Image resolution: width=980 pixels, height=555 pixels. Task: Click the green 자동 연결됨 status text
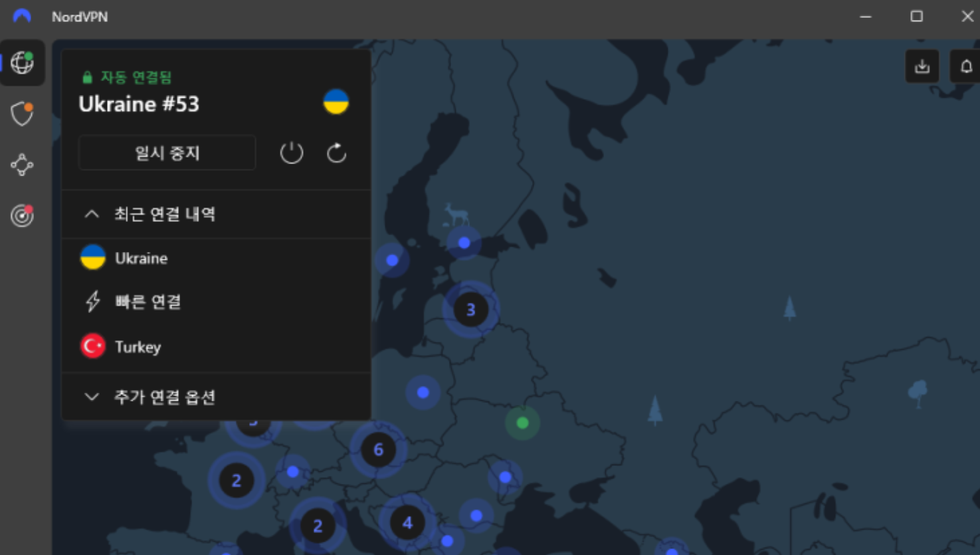coord(136,77)
